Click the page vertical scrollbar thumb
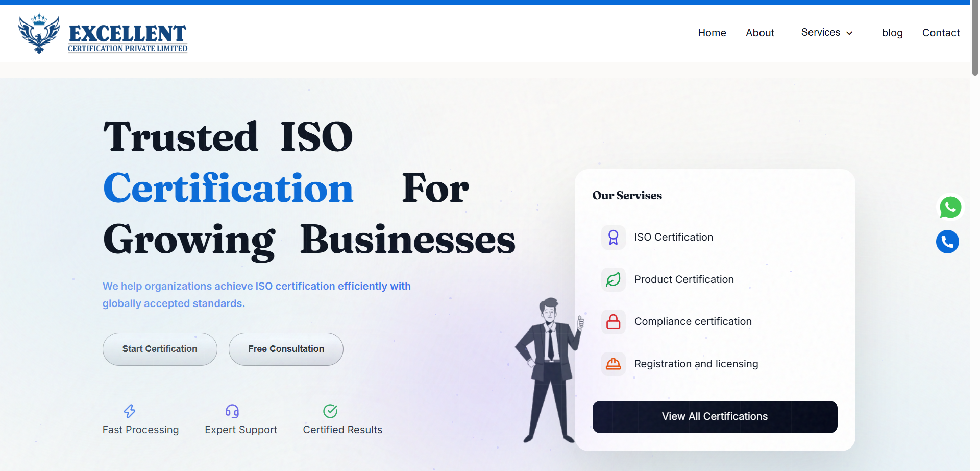This screenshot has width=980, height=471. click(975, 38)
